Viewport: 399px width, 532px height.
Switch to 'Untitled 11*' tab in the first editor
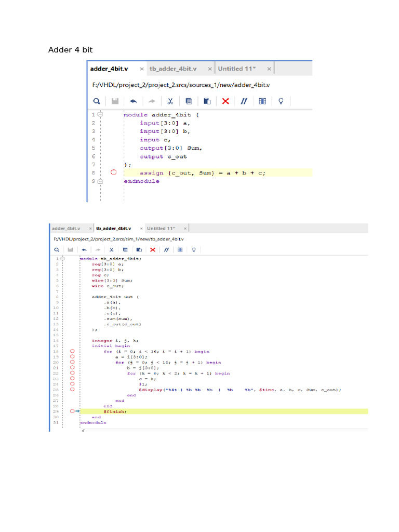click(x=237, y=69)
